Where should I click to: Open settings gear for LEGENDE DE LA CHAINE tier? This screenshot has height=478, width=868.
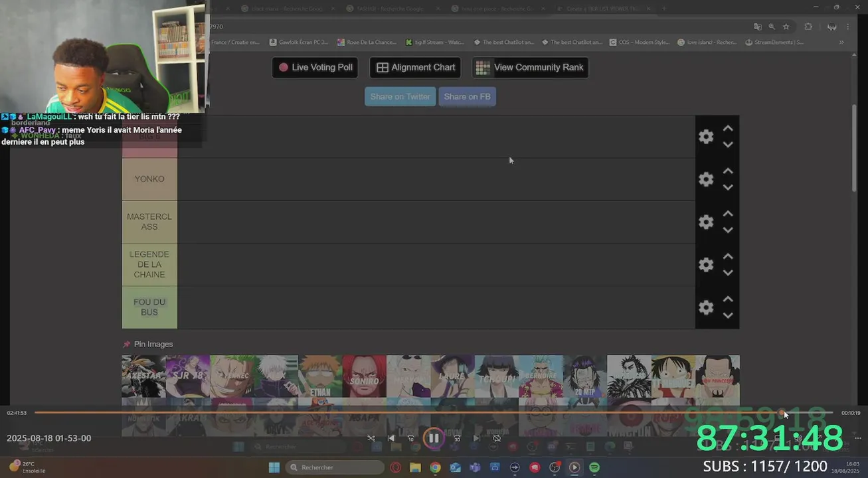coord(706,264)
